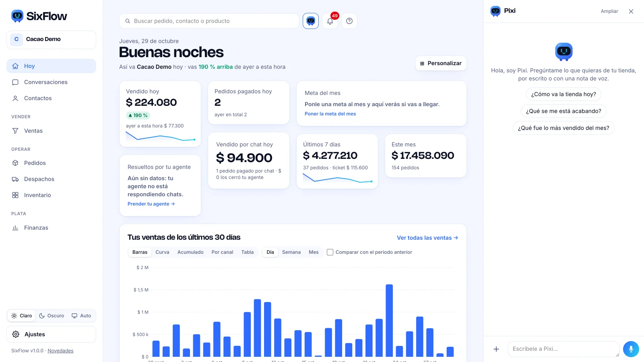Select the Barras chart view

pyautogui.click(x=140, y=252)
